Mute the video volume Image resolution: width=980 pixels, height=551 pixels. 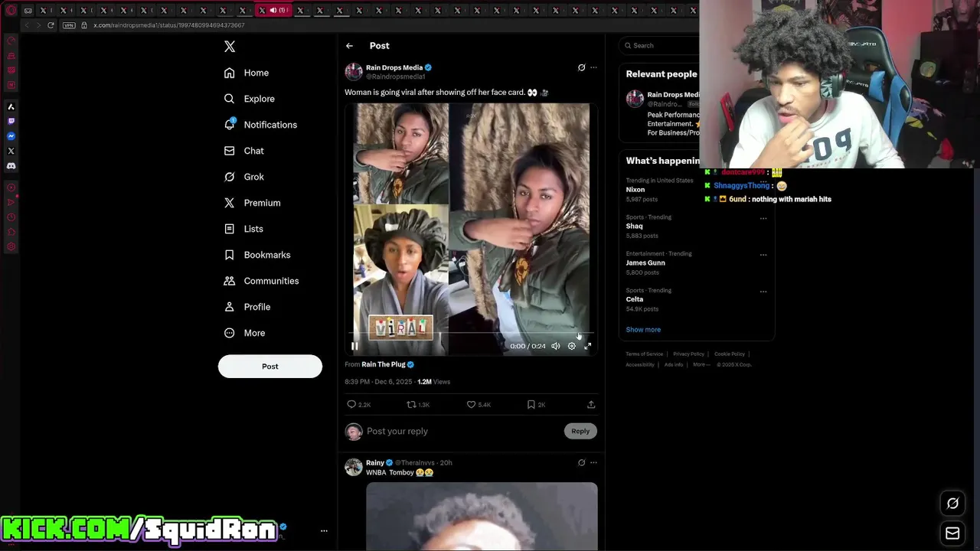point(556,346)
